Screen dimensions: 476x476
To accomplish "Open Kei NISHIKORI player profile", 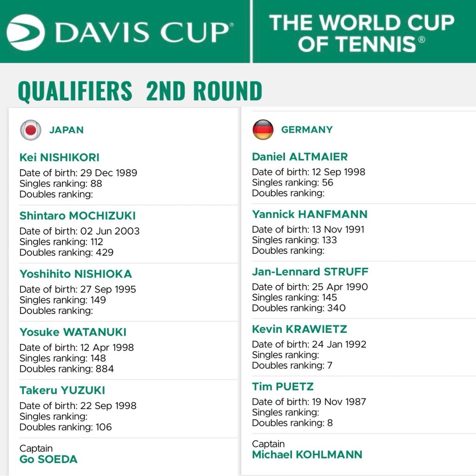I will pyautogui.click(x=59, y=158).
